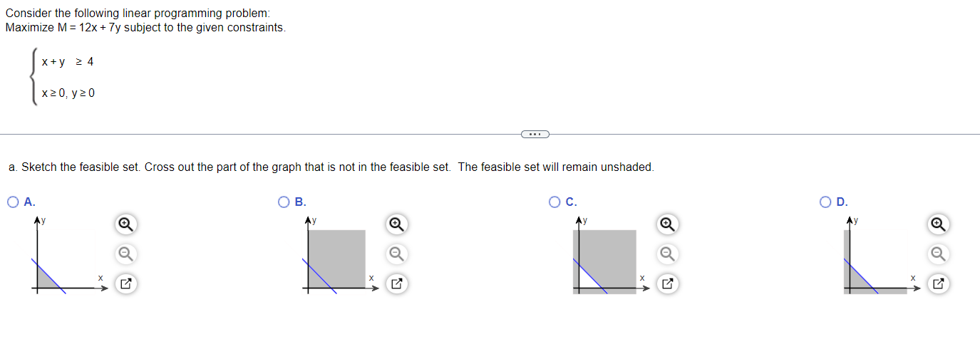The image size is (980, 349).
Task: Open graph D in popup window
Action: tap(939, 284)
